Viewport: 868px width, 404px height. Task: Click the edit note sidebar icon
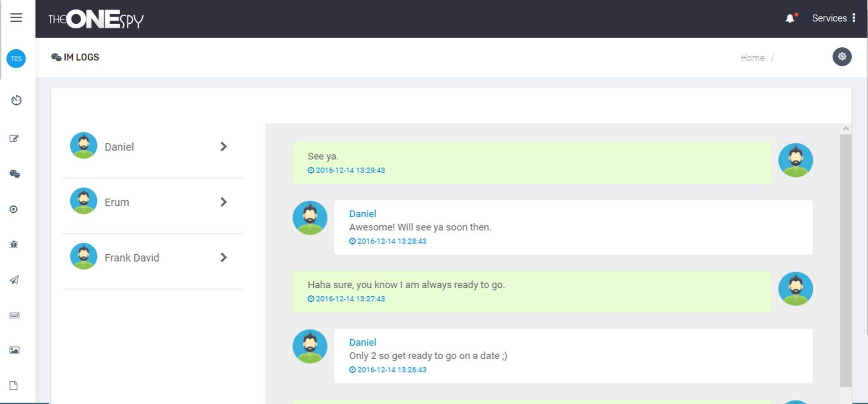click(x=14, y=138)
